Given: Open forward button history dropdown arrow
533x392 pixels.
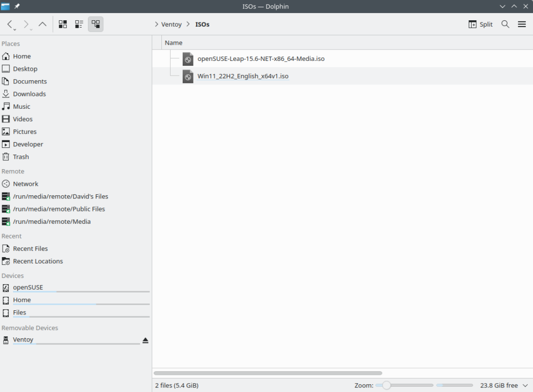Looking at the screenshot, I should (x=31, y=30).
